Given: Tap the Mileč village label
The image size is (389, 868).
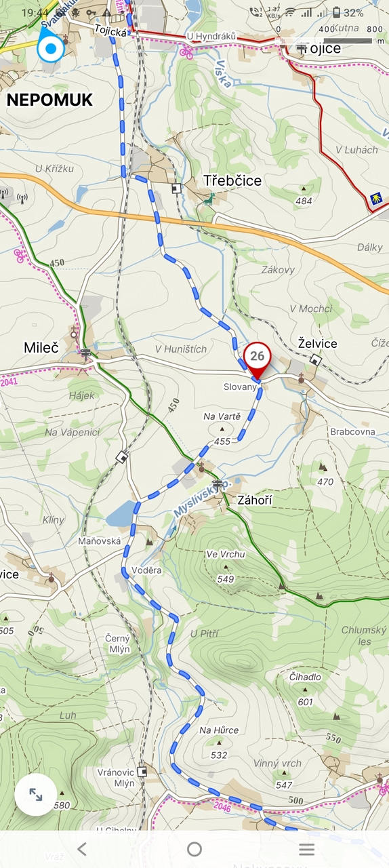Looking at the screenshot, I should (x=41, y=348).
